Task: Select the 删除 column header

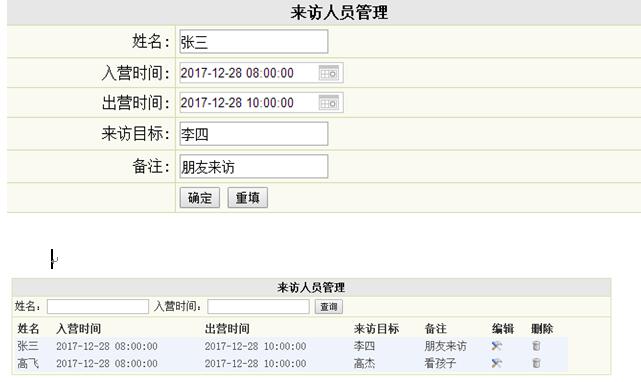Action: (542, 329)
